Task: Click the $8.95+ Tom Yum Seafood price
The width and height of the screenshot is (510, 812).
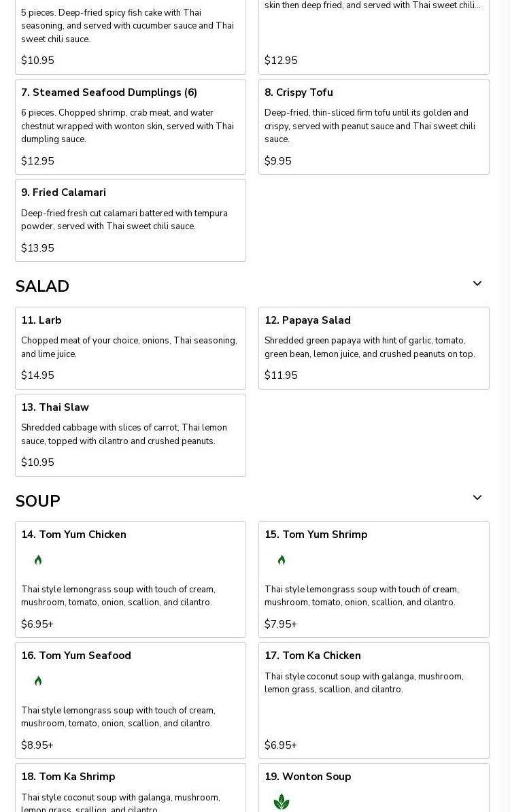Action: pos(37,745)
